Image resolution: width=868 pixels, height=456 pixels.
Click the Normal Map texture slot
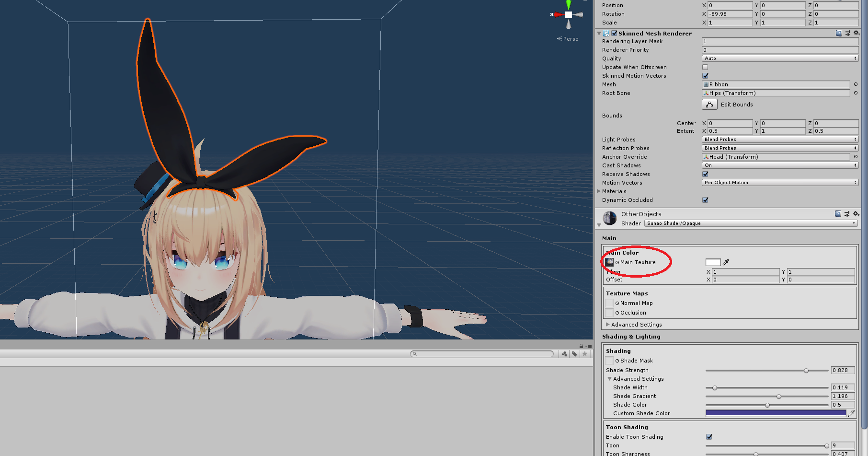tap(609, 303)
